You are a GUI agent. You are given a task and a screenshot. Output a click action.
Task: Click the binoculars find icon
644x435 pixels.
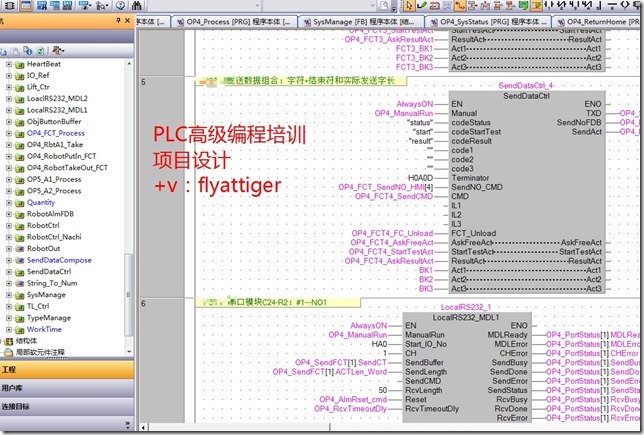coord(137,5)
